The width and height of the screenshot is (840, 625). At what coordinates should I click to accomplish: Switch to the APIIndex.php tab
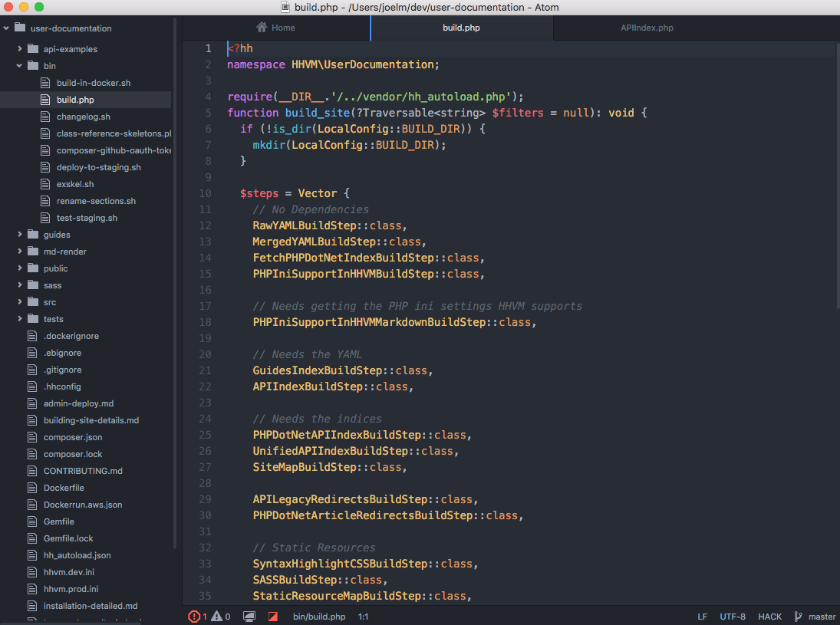647,28
